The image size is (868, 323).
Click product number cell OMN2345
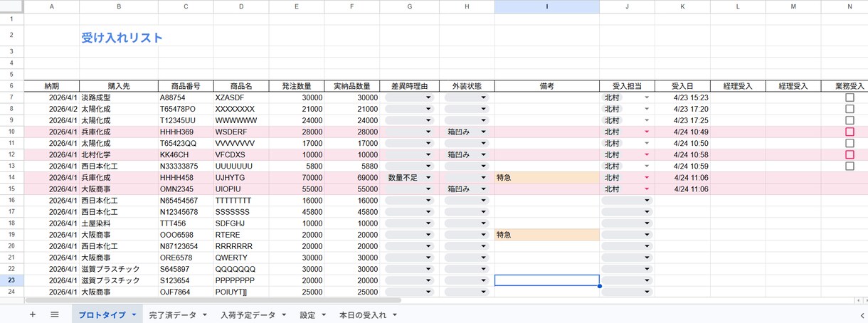click(x=186, y=189)
